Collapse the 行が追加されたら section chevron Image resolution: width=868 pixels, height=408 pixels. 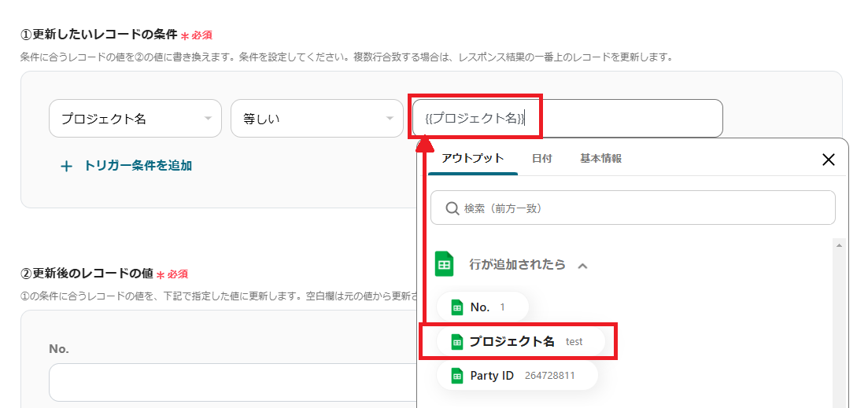coord(582,266)
